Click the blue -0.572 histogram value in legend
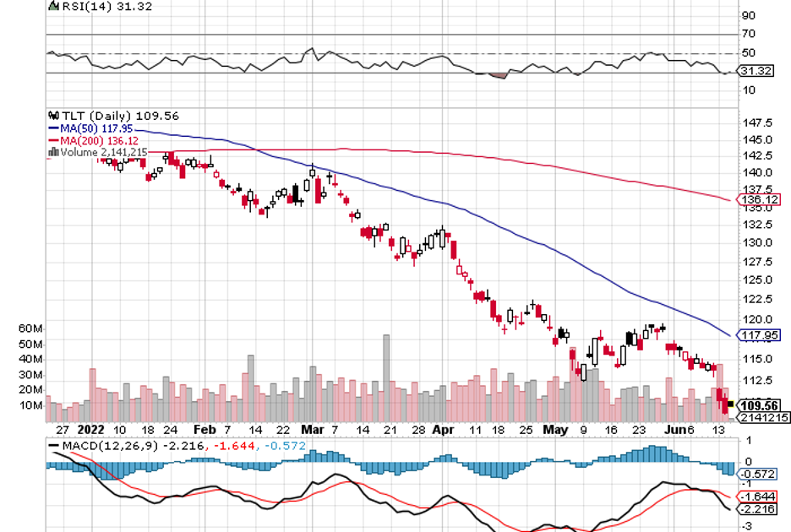This screenshot has width=791, height=532. [x=285, y=446]
